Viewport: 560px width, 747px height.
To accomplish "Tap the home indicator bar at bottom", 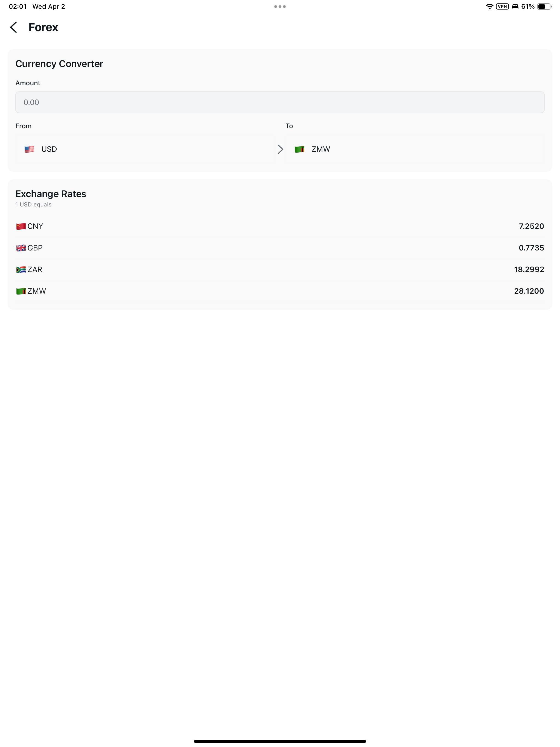I will coord(280,741).
